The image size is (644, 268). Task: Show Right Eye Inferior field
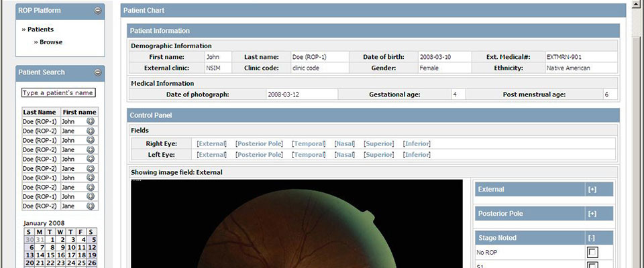417,143
